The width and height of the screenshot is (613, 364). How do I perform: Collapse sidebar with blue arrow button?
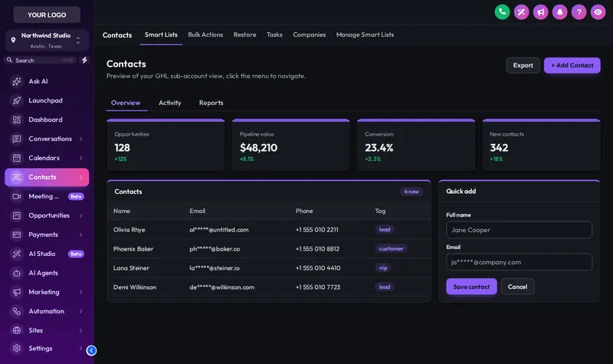coord(91,350)
